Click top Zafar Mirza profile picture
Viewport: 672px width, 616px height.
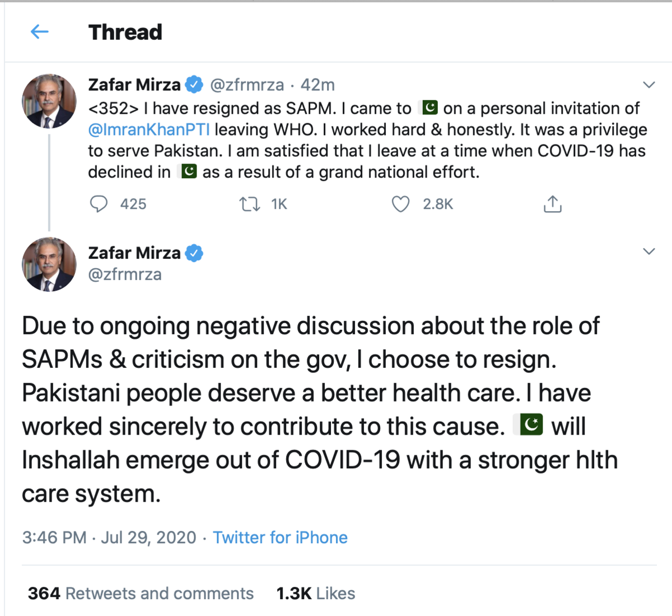pyautogui.click(x=49, y=101)
